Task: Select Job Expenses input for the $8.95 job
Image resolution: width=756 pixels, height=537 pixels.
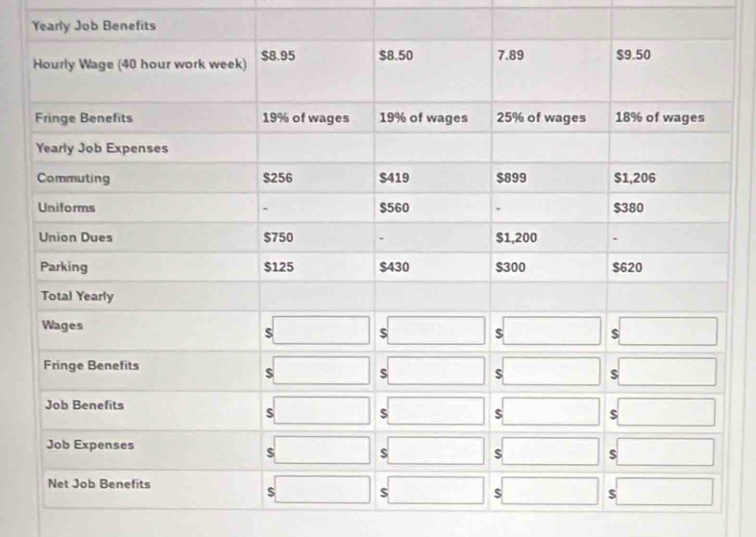Action: tap(323, 452)
